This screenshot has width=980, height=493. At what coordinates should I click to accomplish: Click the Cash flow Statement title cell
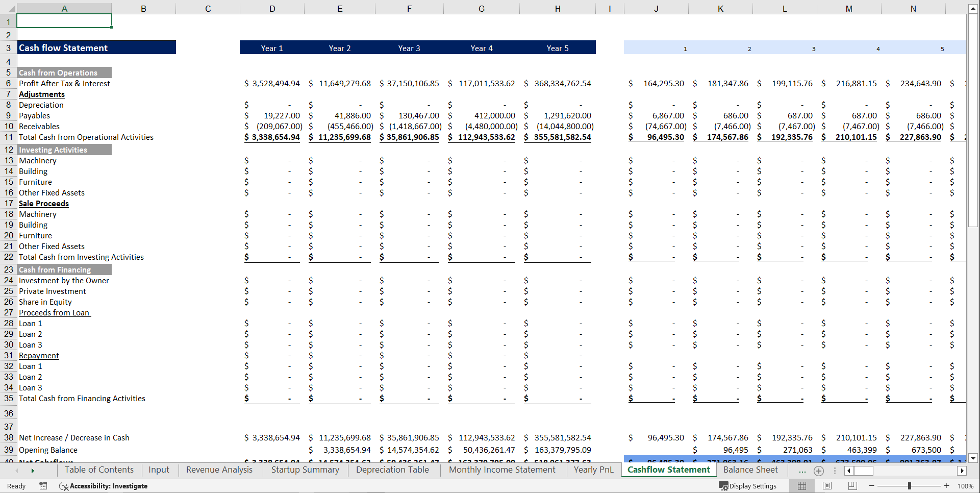coord(96,47)
